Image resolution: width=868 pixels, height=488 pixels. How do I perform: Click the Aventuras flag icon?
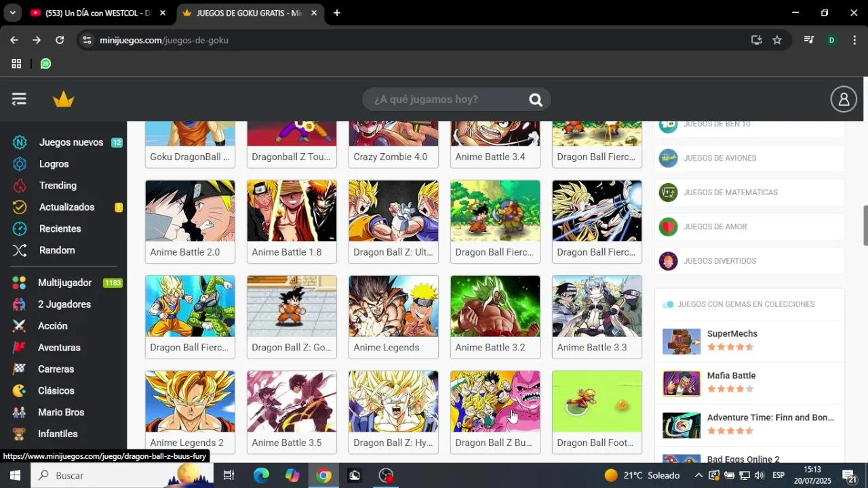[19, 348]
